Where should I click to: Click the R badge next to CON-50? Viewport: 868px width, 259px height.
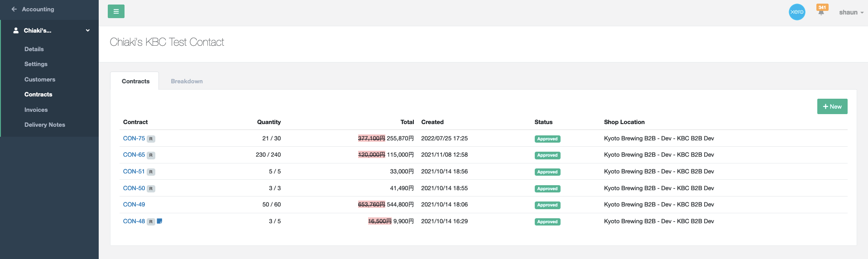(x=151, y=189)
